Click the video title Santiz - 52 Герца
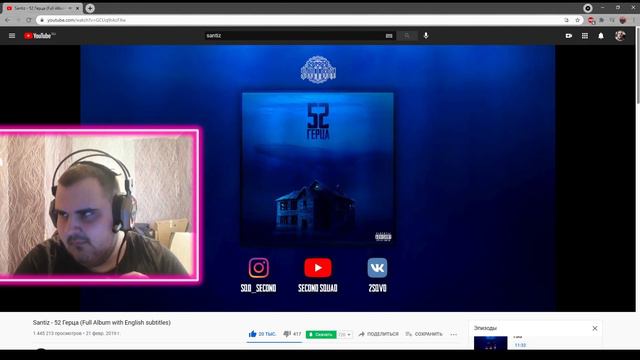The width and height of the screenshot is (640, 360). [102, 322]
